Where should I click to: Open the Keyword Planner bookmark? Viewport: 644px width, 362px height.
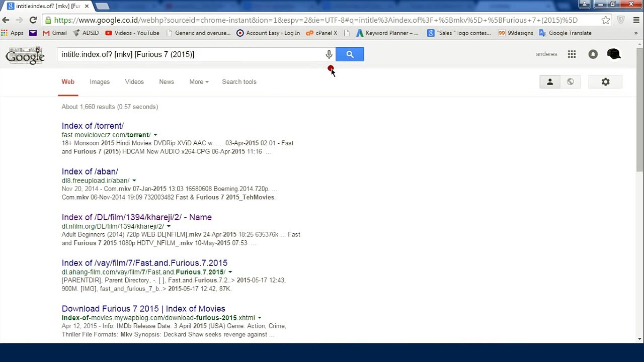(x=387, y=33)
